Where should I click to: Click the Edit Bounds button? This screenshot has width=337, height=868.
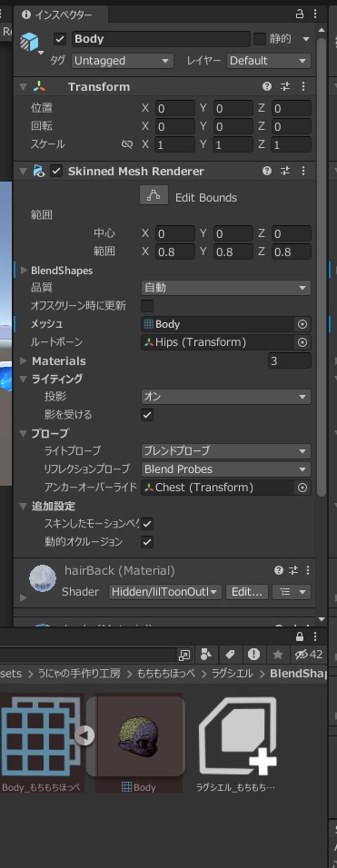(154, 195)
